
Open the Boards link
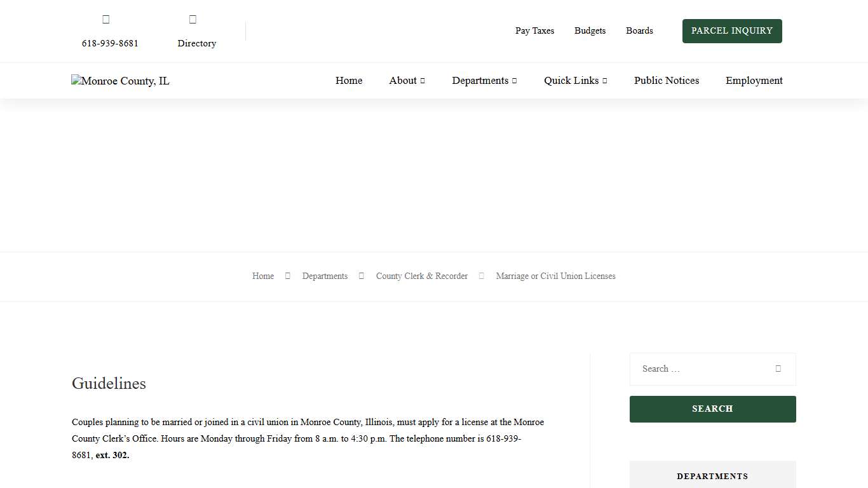click(x=639, y=30)
